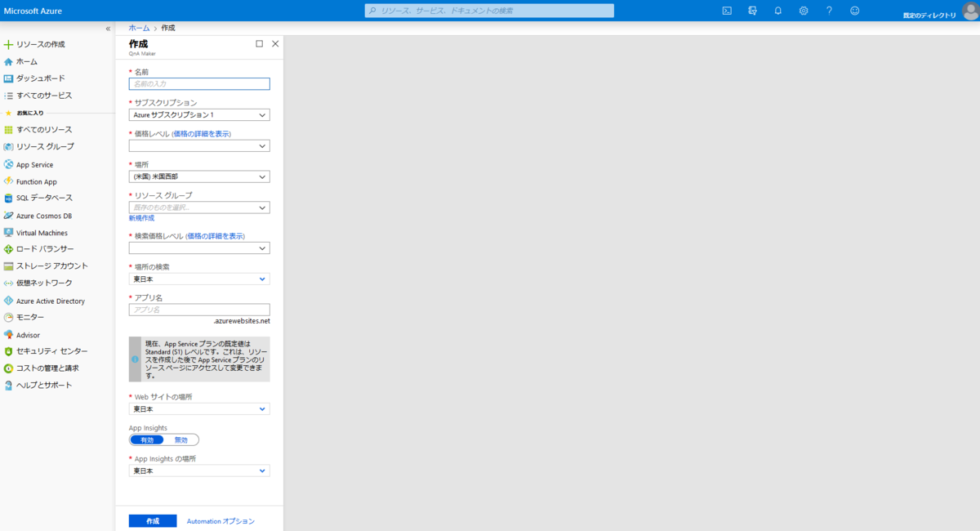Click the App Service icon in sidebar
The width and height of the screenshot is (980, 531).
[x=8, y=164]
